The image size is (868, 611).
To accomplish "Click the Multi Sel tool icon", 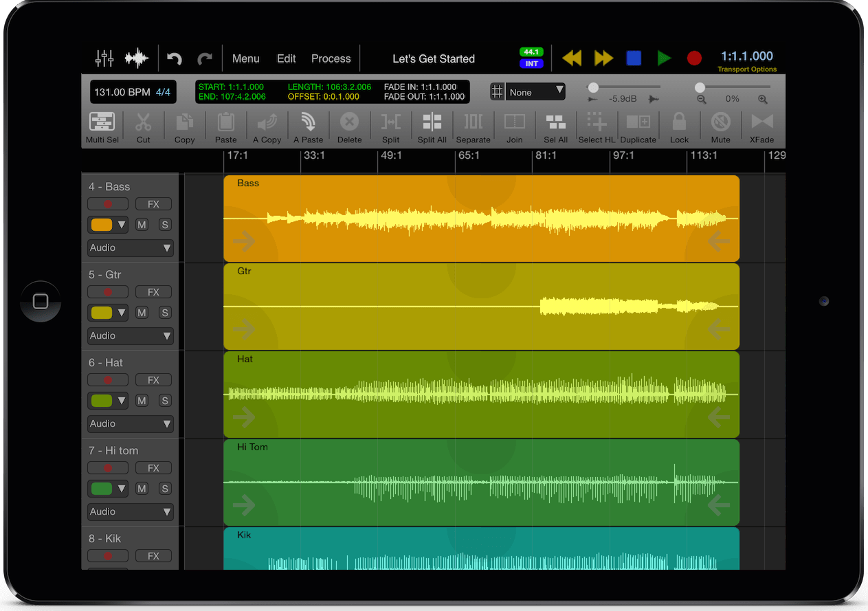I will [102, 126].
